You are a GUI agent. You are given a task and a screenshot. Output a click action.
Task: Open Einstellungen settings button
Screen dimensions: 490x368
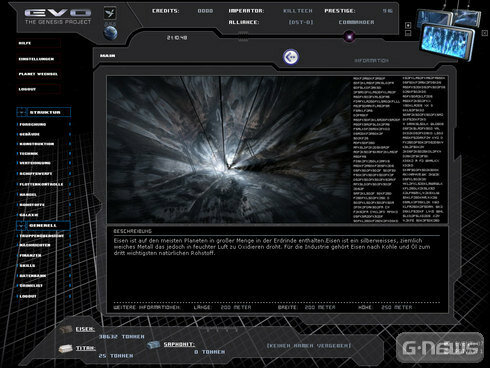tap(38, 59)
